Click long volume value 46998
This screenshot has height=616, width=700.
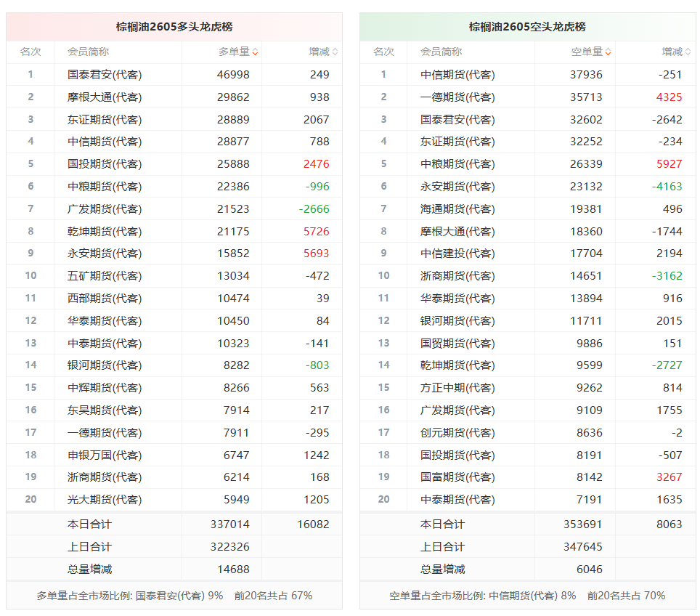[x=233, y=75]
